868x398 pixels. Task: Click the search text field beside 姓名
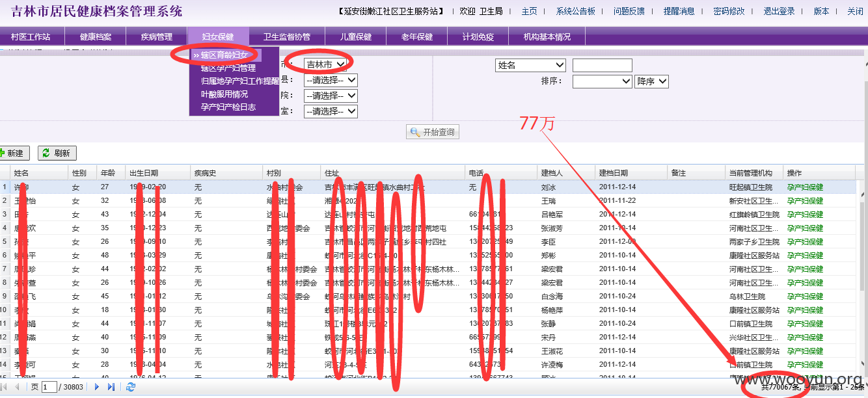(x=602, y=65)
